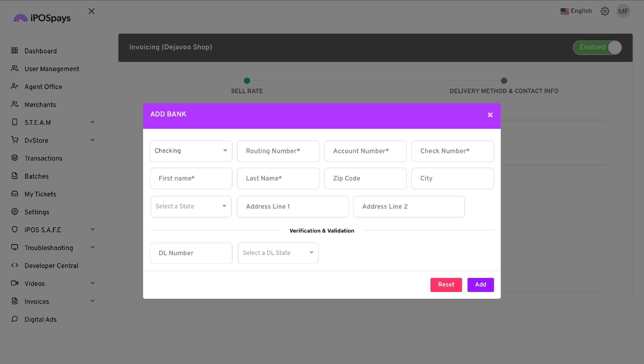Open the settings gear in top bar
The height and width of the screenshot is (364, 644).
point(604,11)
